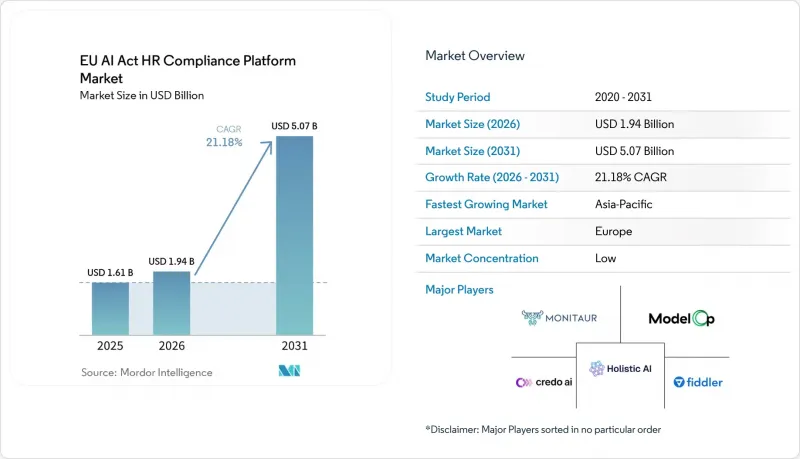This screenshot has height=459, width=800.
Task: Select the 2031 bar in the chart
Action: pyautogui.click(x=294, y=236)
